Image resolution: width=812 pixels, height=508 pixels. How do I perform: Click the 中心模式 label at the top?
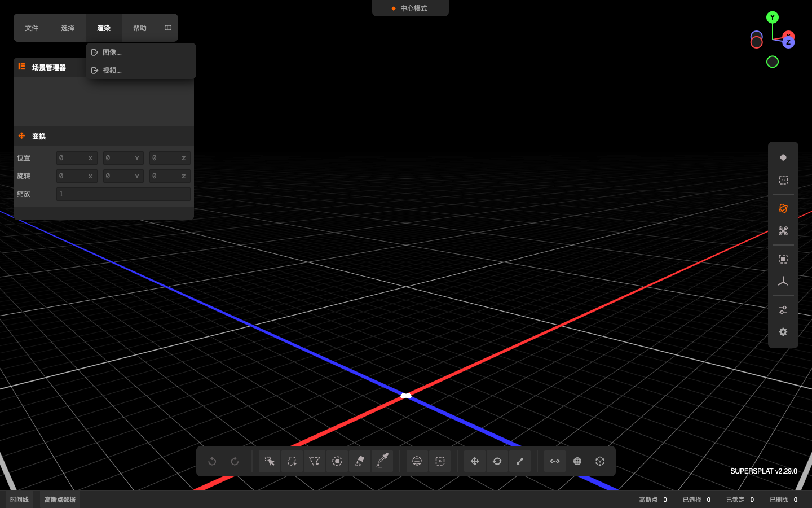[x=414, y=8]
